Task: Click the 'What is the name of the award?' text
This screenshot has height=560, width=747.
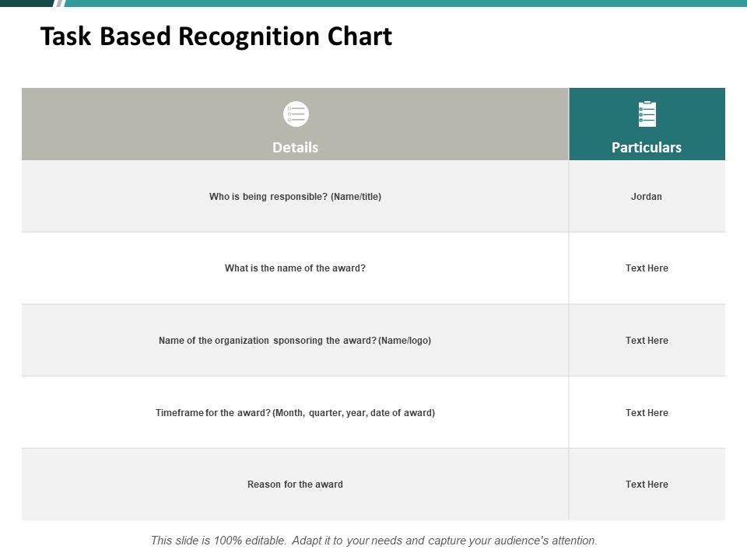Action: [295, 268]
